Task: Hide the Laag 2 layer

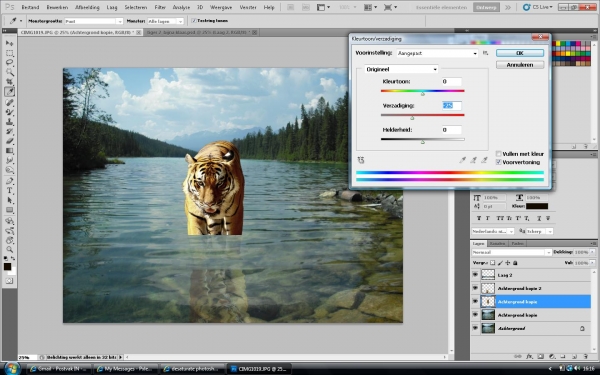Action: pos(475,275)
